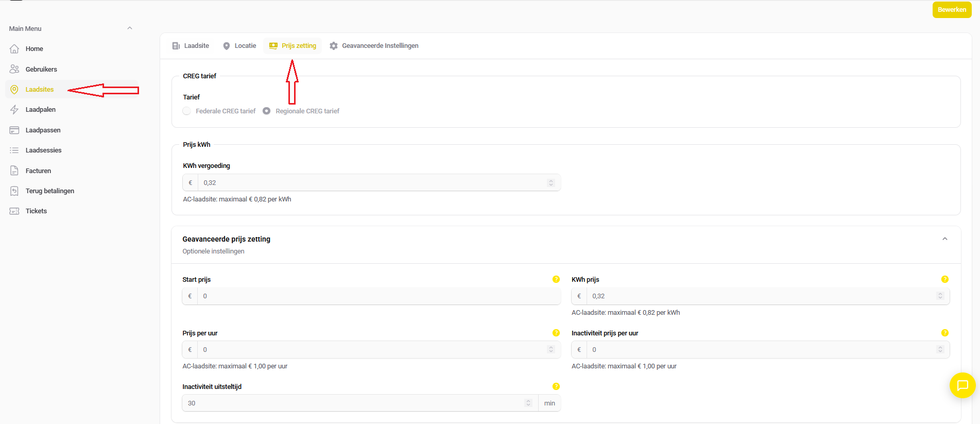Click the Laadpassen card icon
Image resolution: width=980 pixels, height=424 pixels.
pos(14,130)
